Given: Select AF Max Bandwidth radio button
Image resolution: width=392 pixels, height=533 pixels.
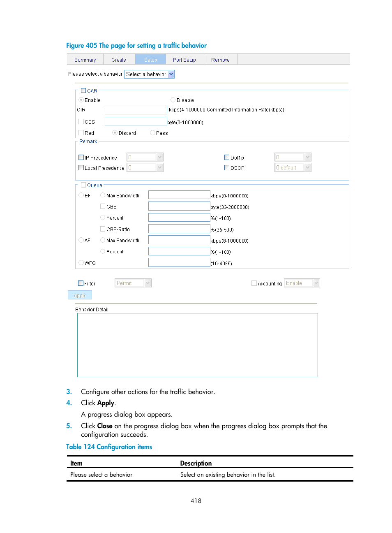Looking at the screenshot, I should [x=103, y=240].
